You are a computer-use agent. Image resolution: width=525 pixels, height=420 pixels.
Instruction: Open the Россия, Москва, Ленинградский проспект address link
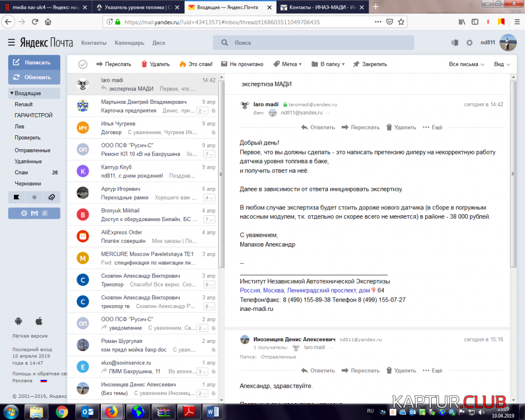pos(304,290)
